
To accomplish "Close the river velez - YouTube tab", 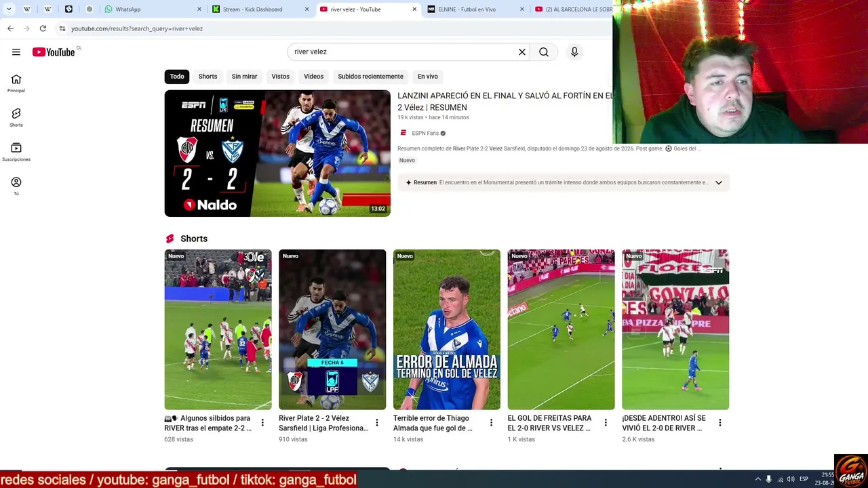I will (x=414, y=9).
